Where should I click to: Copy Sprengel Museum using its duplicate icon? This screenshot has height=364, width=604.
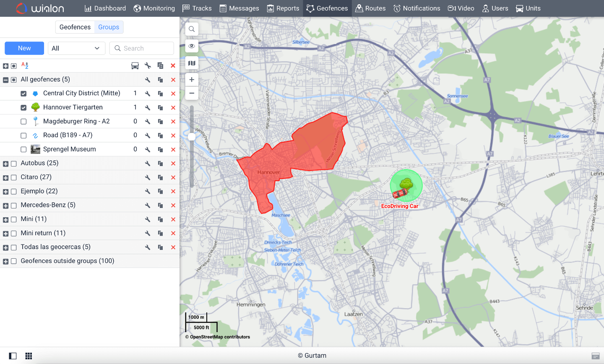tap(160, 149)
